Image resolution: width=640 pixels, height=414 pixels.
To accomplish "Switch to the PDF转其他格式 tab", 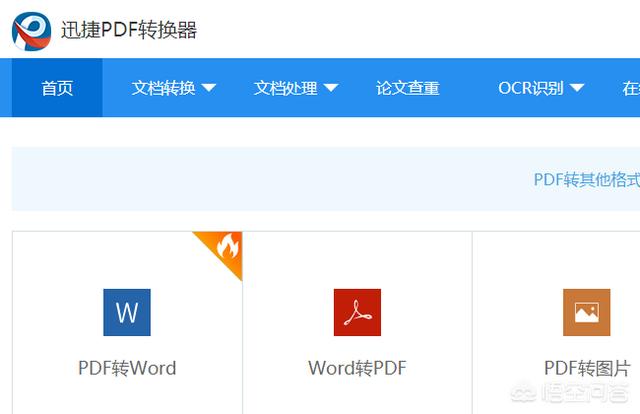I will tap(587, 179).
